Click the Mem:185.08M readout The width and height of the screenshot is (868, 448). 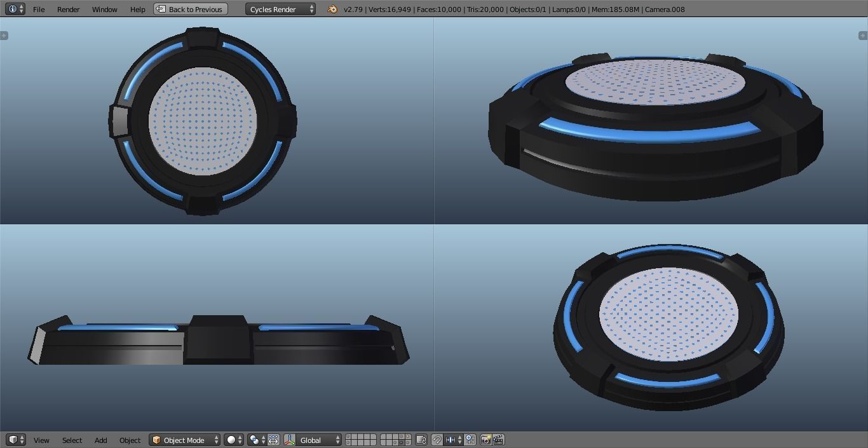(x=615, y=10)
